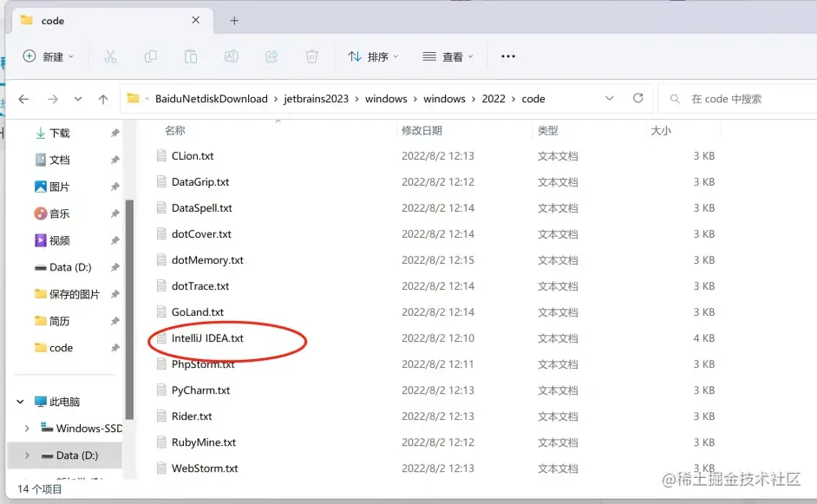Screen dimensions: 817x504
Task: Click pin icon next to 视频
Action: (115, 240)
